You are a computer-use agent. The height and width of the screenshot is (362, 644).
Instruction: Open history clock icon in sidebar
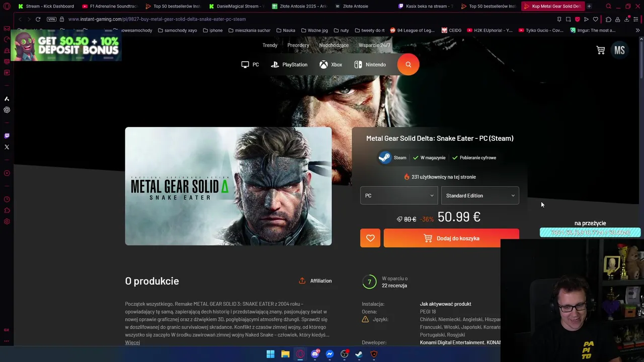[7, 200]
